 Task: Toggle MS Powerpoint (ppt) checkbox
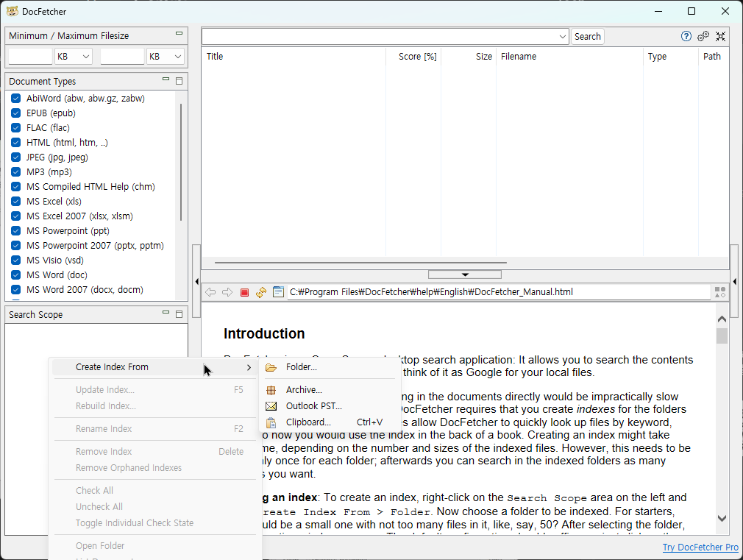click(15, 231)
